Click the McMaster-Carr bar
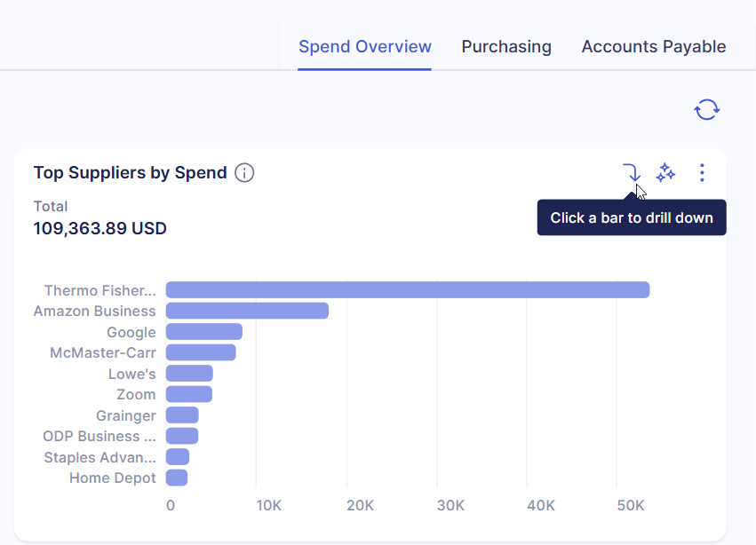756x545 pixels. click(201, 352)
